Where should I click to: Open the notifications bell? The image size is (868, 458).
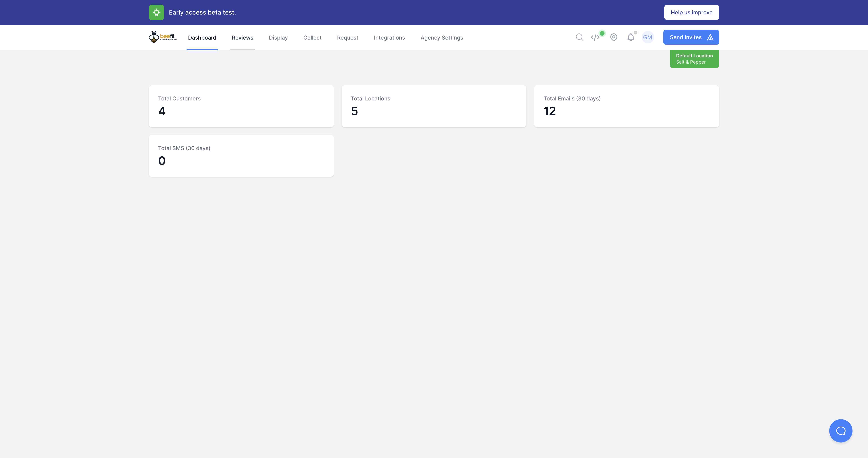tap(630, 37)
